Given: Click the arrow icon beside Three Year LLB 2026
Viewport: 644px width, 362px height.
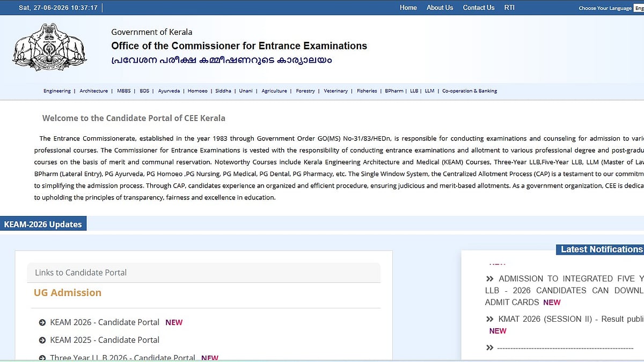Looking at the screenshot, I should click(x=42, y=358).
